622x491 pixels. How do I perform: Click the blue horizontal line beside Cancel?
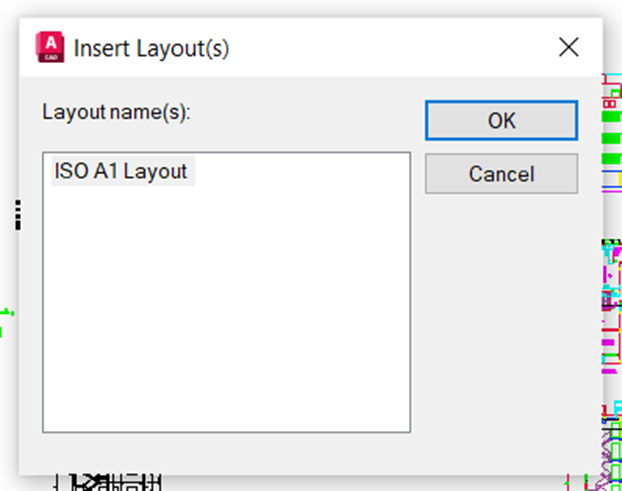pos(612,171)
